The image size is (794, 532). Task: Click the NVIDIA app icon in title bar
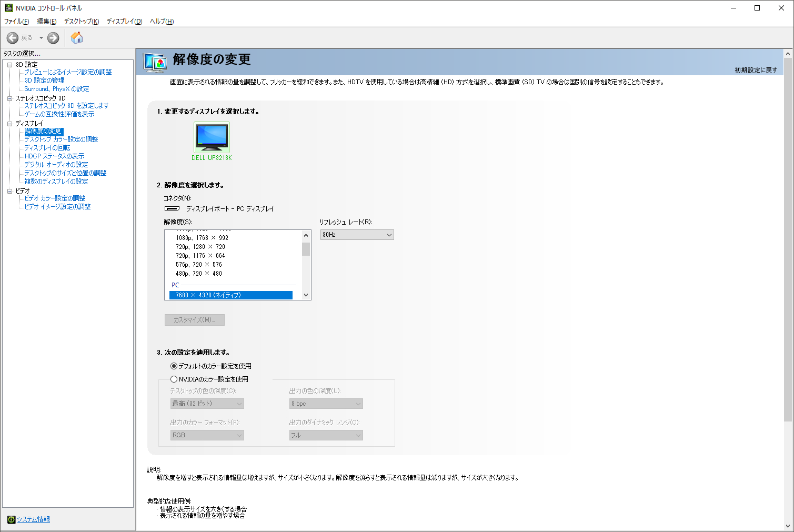point(8,8)
